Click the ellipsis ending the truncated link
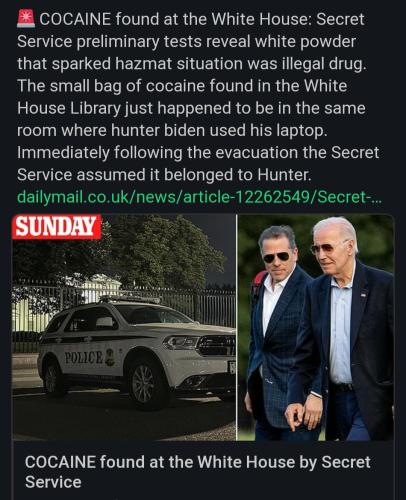 (x=378, y=198)
